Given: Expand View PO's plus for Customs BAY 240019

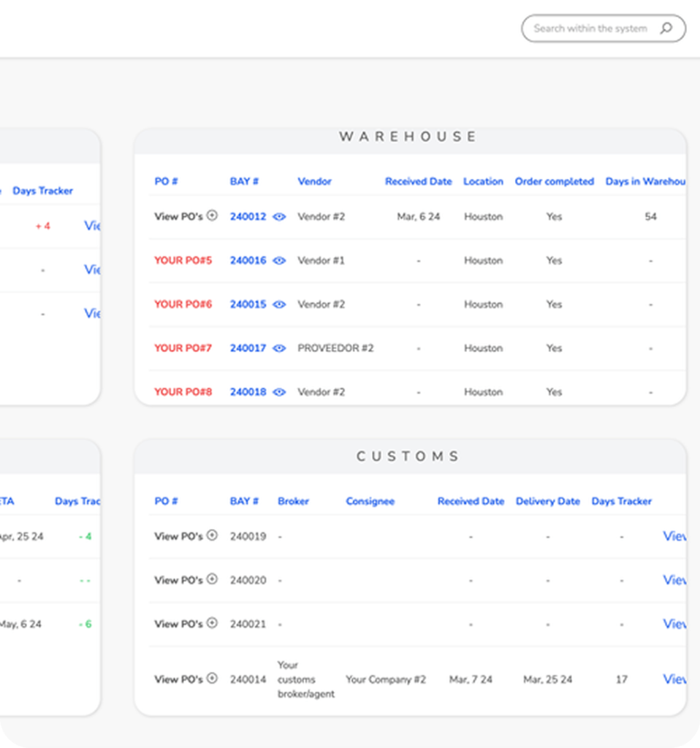Looking at the screenshot, I should click(213, 535).
